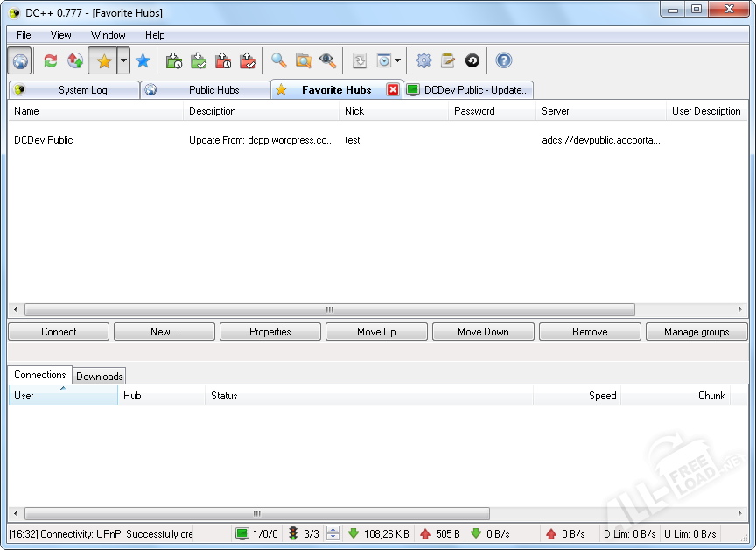Click the blue star Favorite Users icon

tap(143, 60)
